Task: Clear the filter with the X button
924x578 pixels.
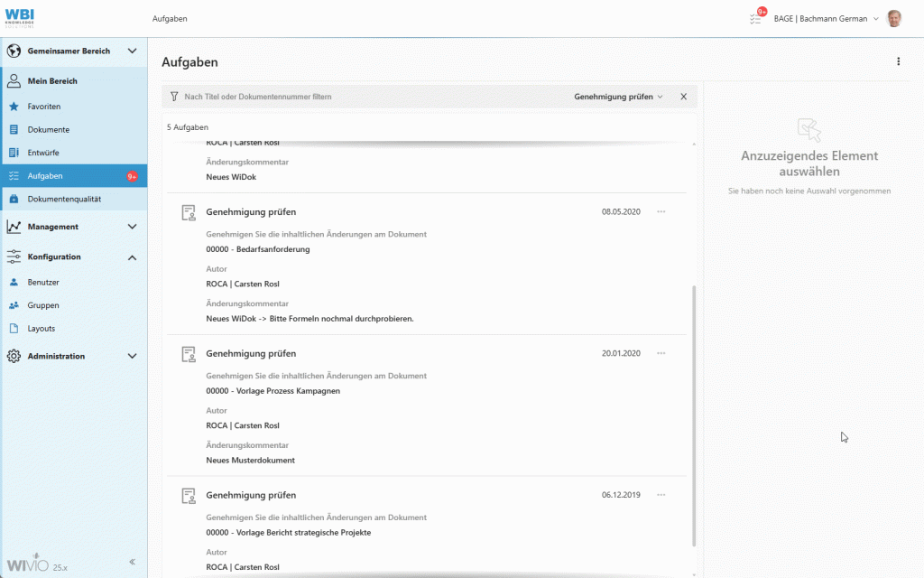Action: 683,97
